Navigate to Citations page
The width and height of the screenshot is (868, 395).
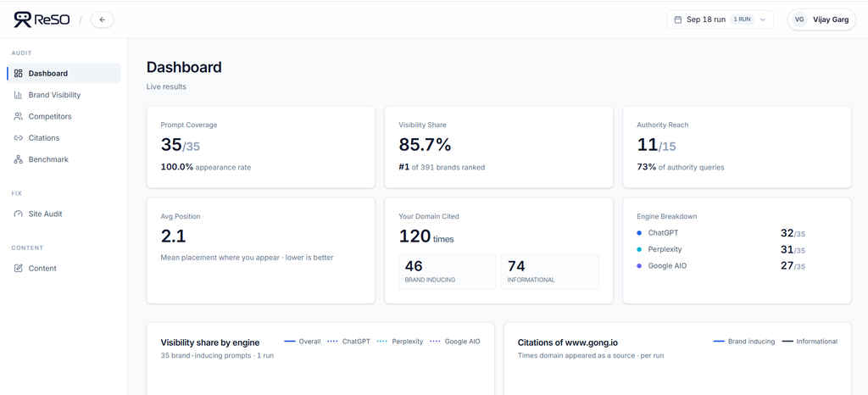click(x=64, y=138)
